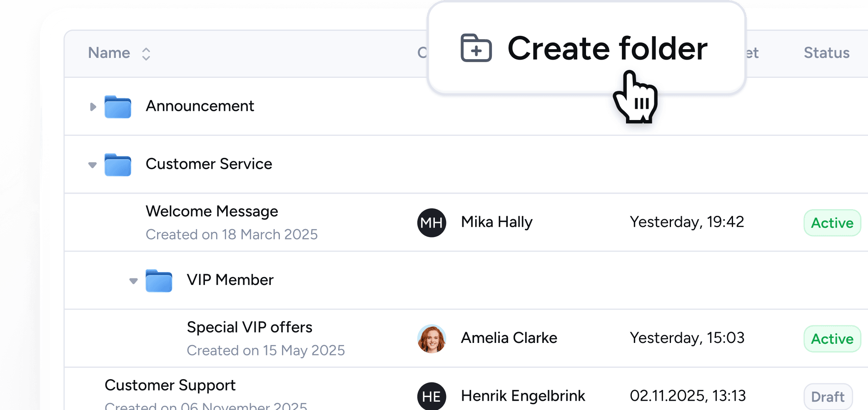
Task: Click the Active badge for Welcome Message
Action: coord(832,223)
